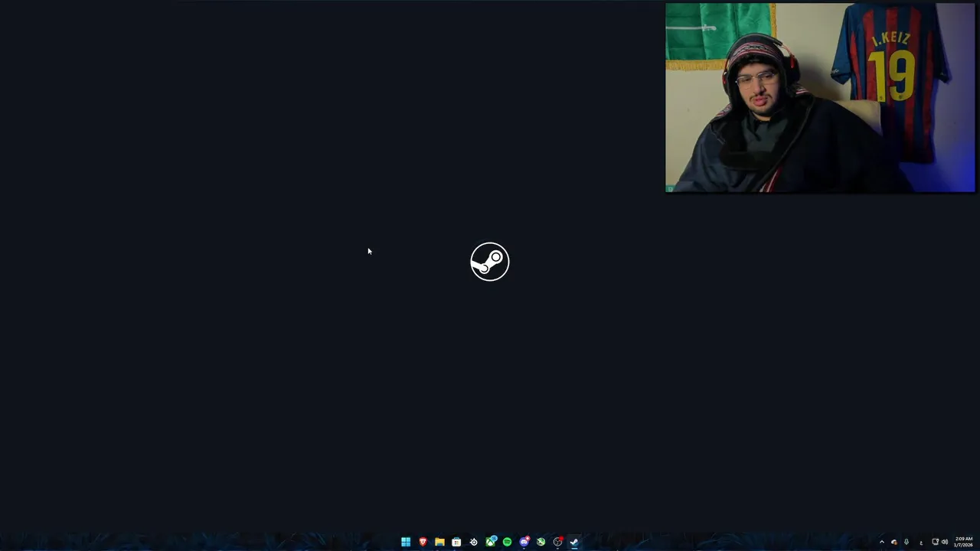The image size is (980, 551).
Task: Click the input language indicator in tray
Action: [921, 543]
